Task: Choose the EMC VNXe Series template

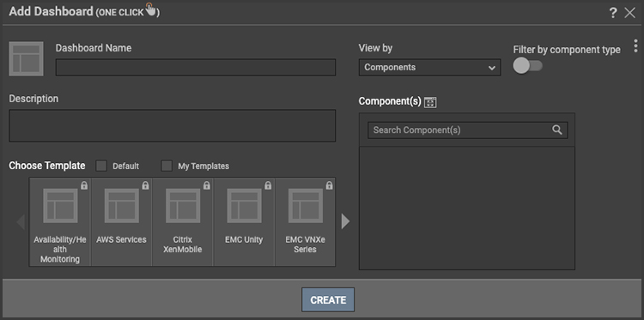Action: (x=305, y=222)
